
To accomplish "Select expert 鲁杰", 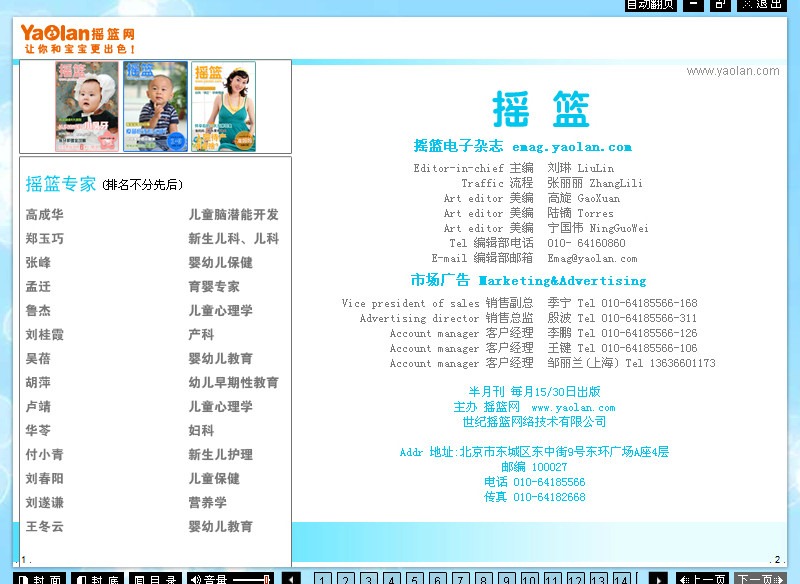I will tap(38, 310).
